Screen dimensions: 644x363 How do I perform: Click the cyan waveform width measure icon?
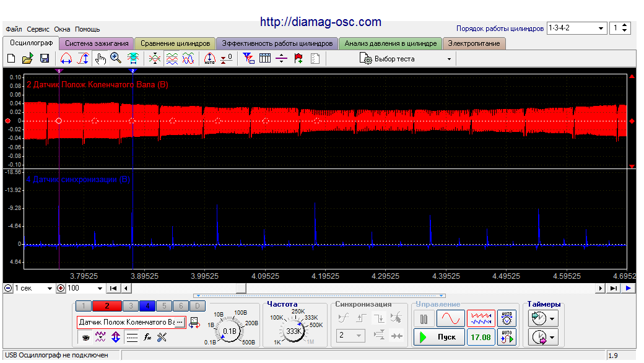tap(133, 59)
